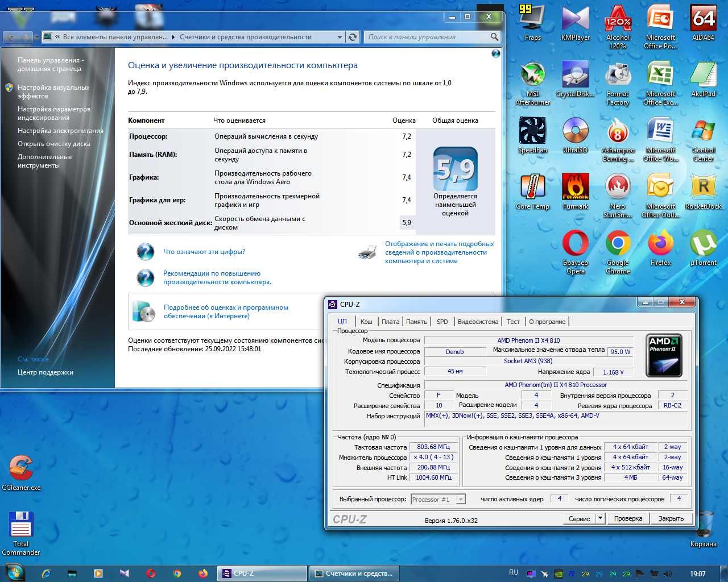Expand the CPU-Z Сервис dropdown arrow

click(600, 518)
